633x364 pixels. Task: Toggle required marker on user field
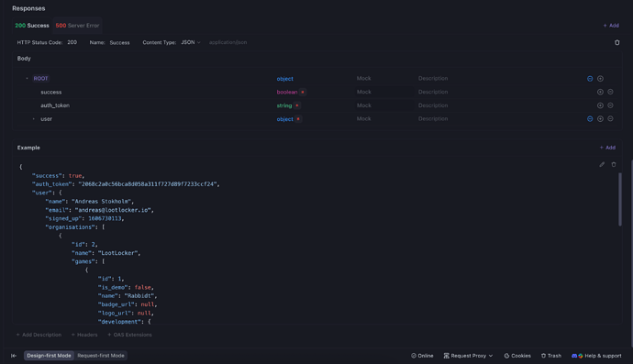pos(298,119)
